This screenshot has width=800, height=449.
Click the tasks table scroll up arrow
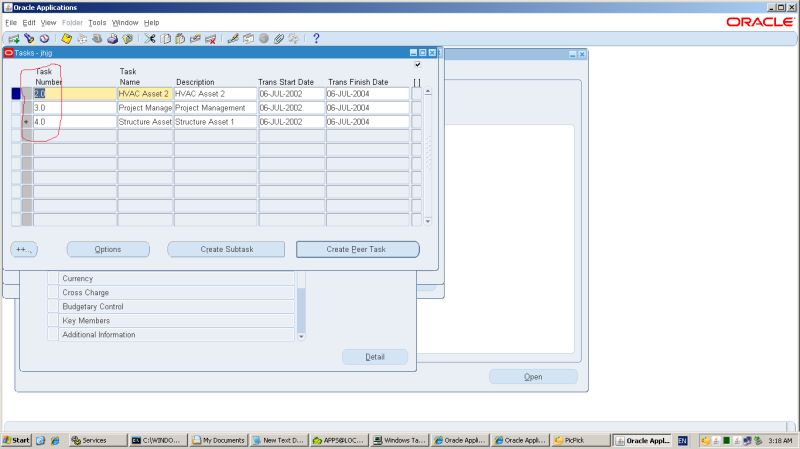(428, 92)
